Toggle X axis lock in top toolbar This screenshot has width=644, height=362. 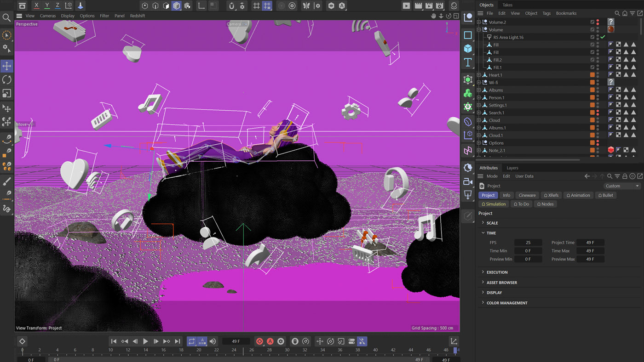37,6
